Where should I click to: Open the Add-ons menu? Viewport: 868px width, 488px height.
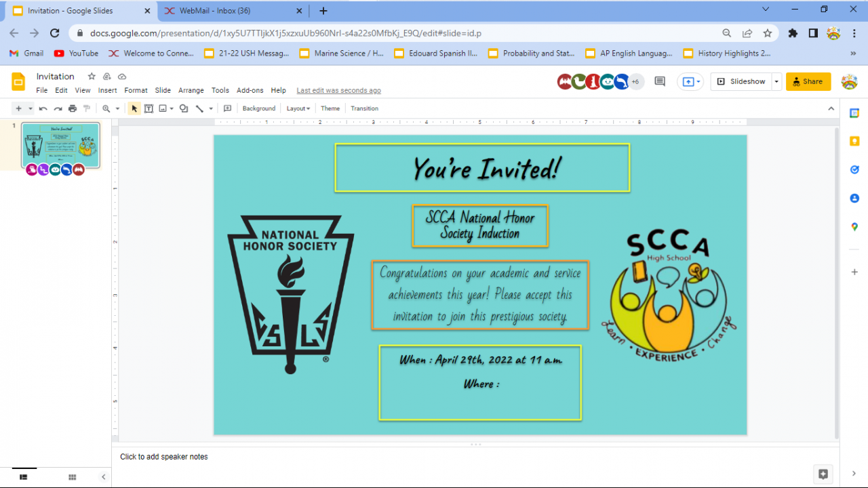coord(250,90)
